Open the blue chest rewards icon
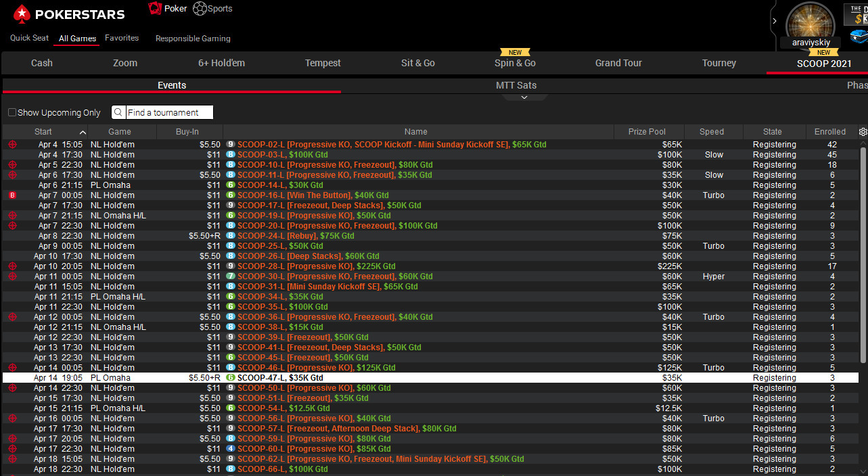868x476 pixels. click(859, 36)
